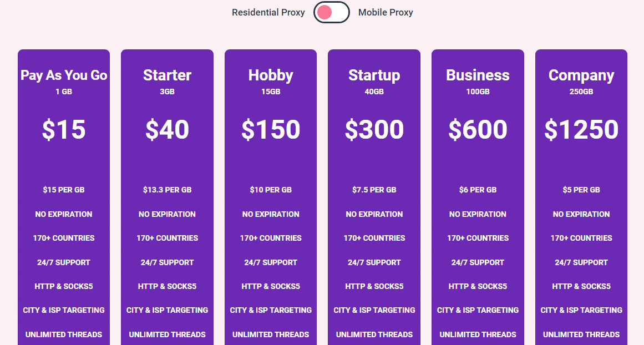Screen dimensions: 644x345
Task: Toggle the Residential/Mobile proxy switch
Action: coord(332,12)
